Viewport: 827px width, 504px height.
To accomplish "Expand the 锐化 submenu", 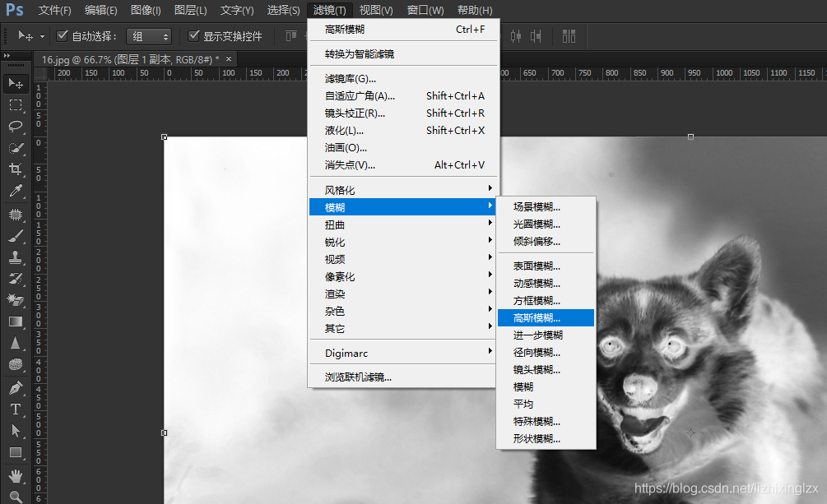I will 402,242.
